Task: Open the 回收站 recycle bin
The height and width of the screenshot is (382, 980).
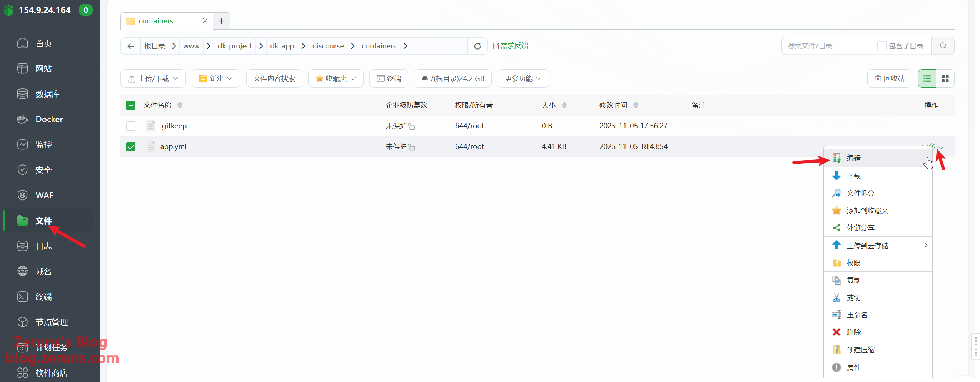Action: [x=890, y=79]
